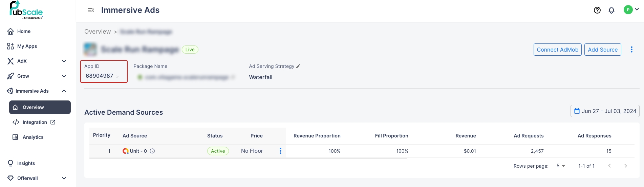Click the Add Source button

point(603,50)
